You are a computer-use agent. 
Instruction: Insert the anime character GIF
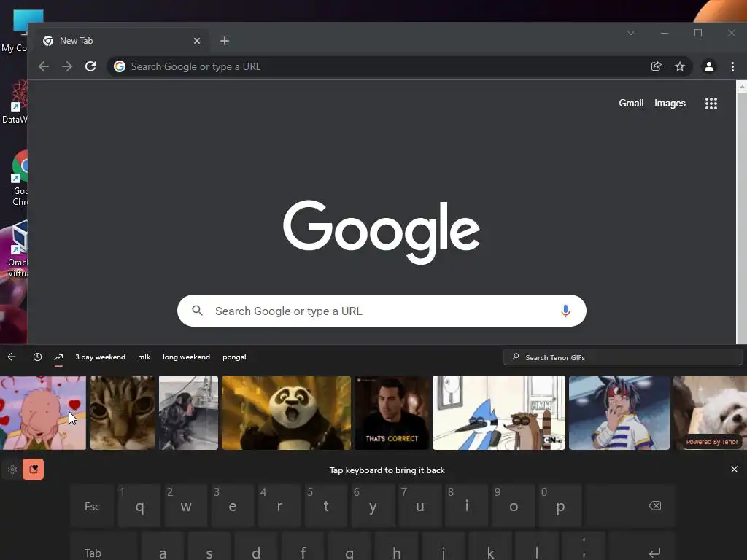619,413
